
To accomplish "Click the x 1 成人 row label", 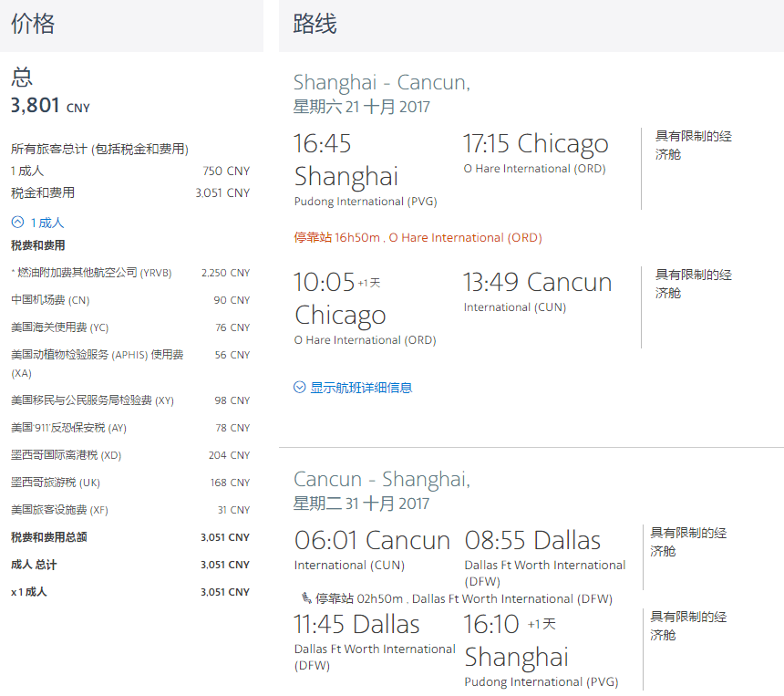I will click(29, 592).
